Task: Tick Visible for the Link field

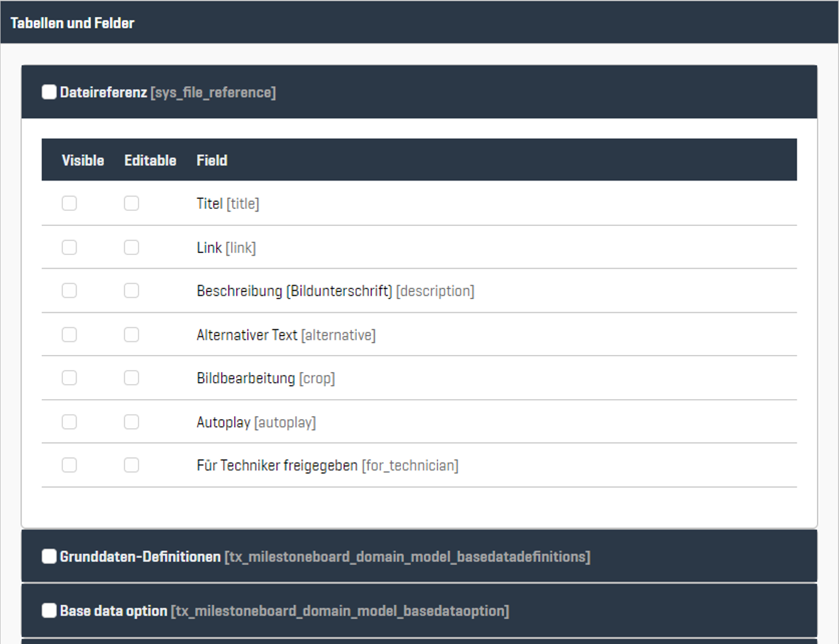Action: [69, 247]
